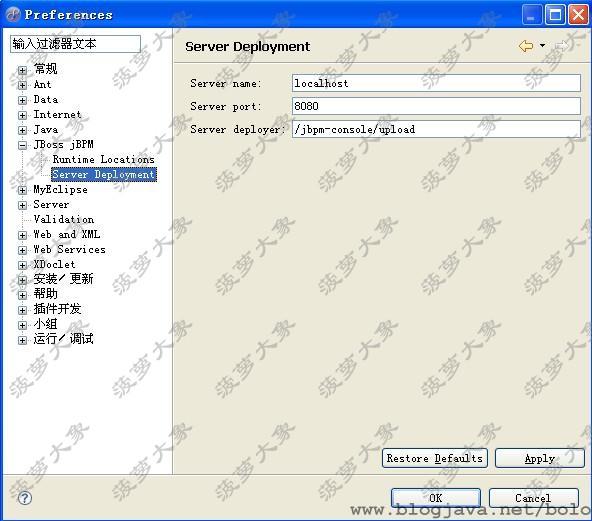Expand the Web Services node
592x521 pixels.
pyautogui.click(x=22, y=250)
